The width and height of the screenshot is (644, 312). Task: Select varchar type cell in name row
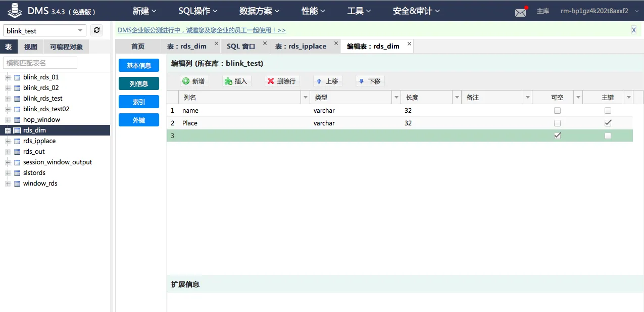(x=355, y=110)
